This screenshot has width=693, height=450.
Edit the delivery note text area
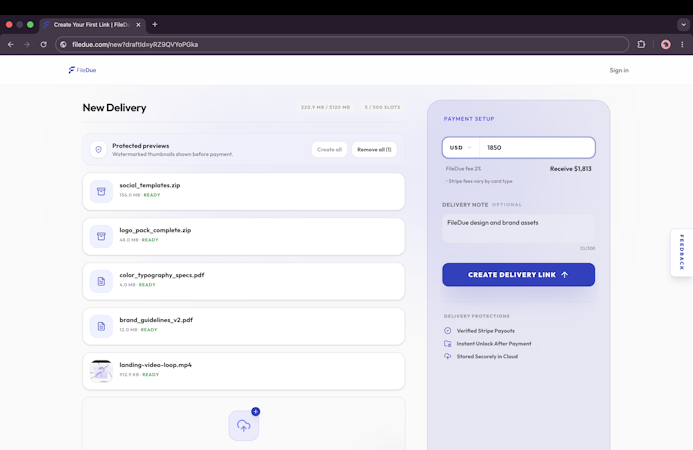pos(518,229)
